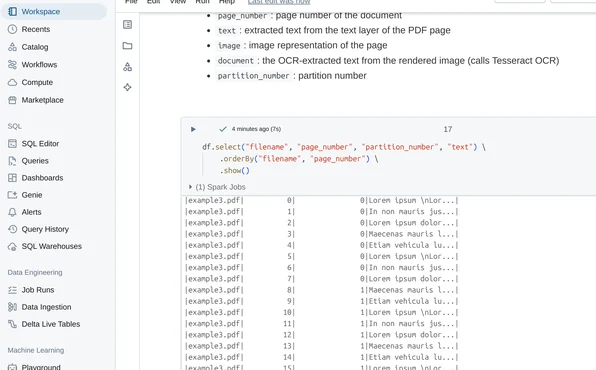Open the Query History icon
The image size is (596, 370).
tap(13, 229)
